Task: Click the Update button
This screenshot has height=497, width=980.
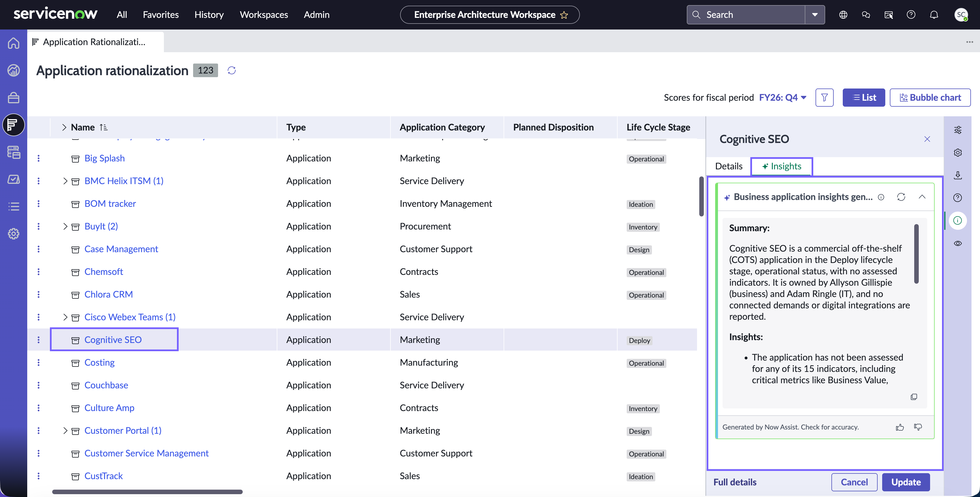Action: pos(906,482)
